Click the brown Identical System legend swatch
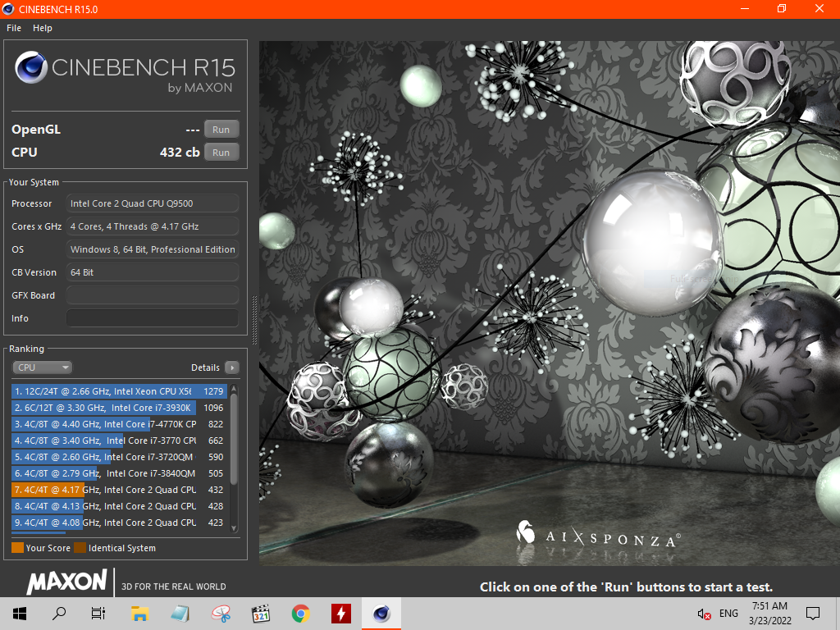Screen dimensions: 840x630 tap(80, 547)
